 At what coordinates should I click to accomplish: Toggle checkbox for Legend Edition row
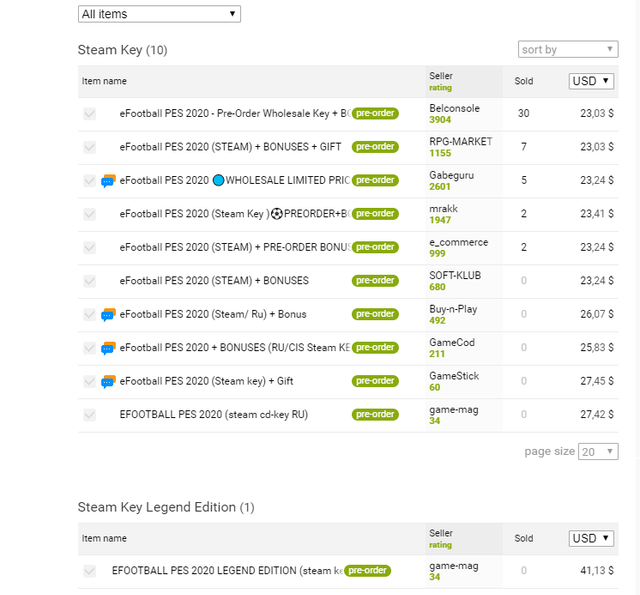[90, 571]
